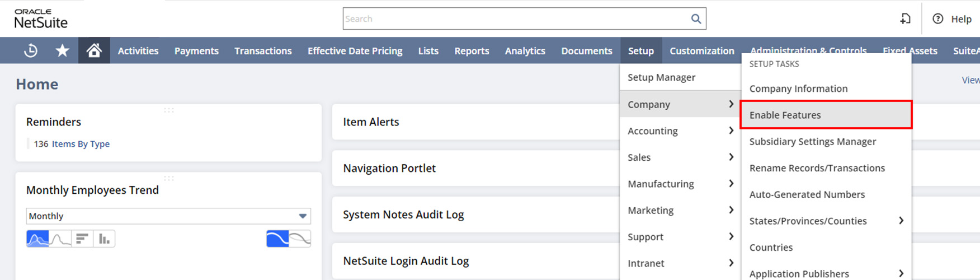Open the Recent Records history icon
Viewport: 980px width, 280px height.
pyautogui.click(x=31, y=50)
